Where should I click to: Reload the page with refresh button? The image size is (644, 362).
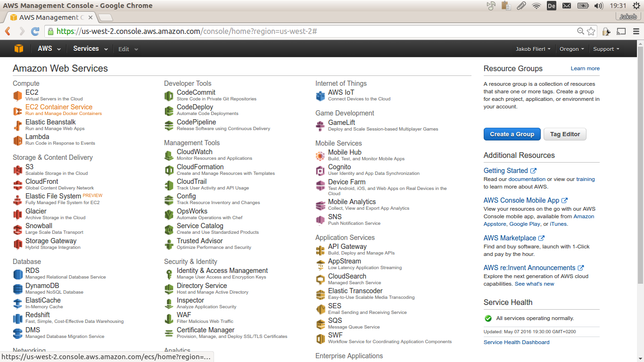pyautogui.click(x=35, y=32)
